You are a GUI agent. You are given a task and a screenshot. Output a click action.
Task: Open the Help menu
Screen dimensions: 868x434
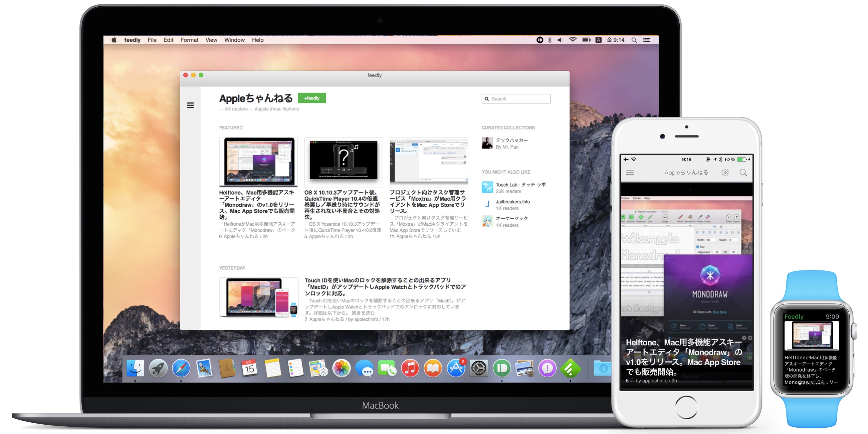point(258,40)
